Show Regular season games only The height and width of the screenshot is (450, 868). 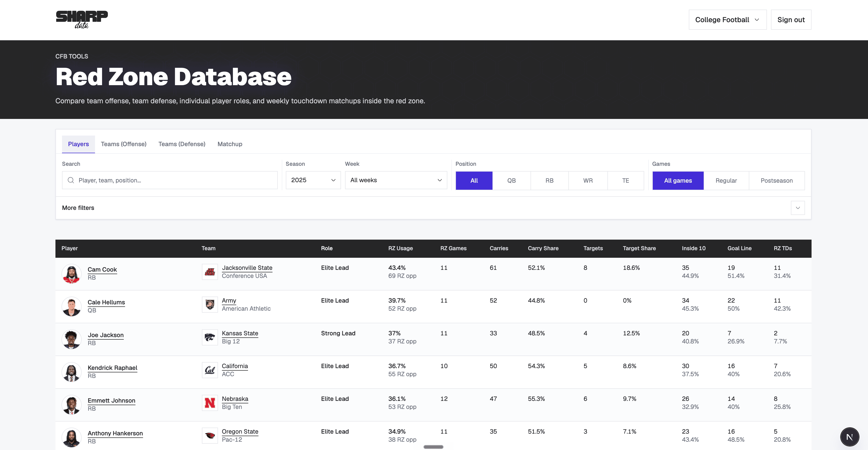coord(726,181)
